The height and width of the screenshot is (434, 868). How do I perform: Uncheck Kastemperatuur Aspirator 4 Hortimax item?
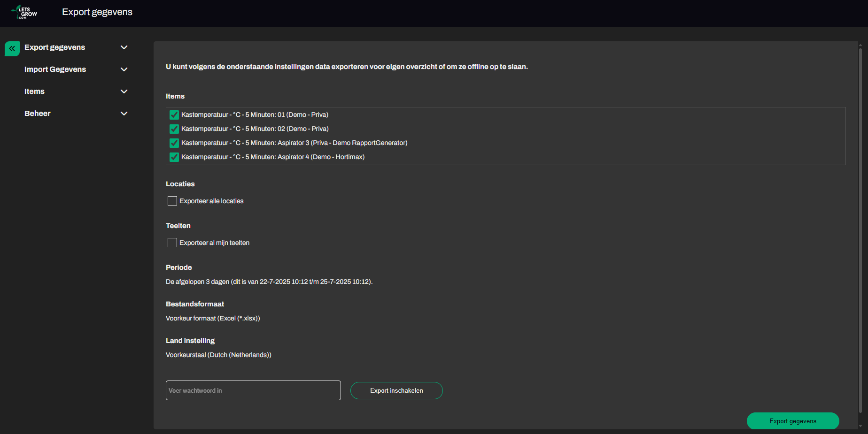coord(174,157)
